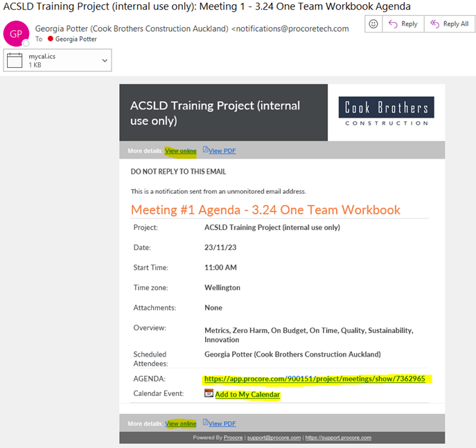Image resolution: width=476 pixels, height=448 pixels.
Task: Click the Add to My Calendar link
Action: 247,394
